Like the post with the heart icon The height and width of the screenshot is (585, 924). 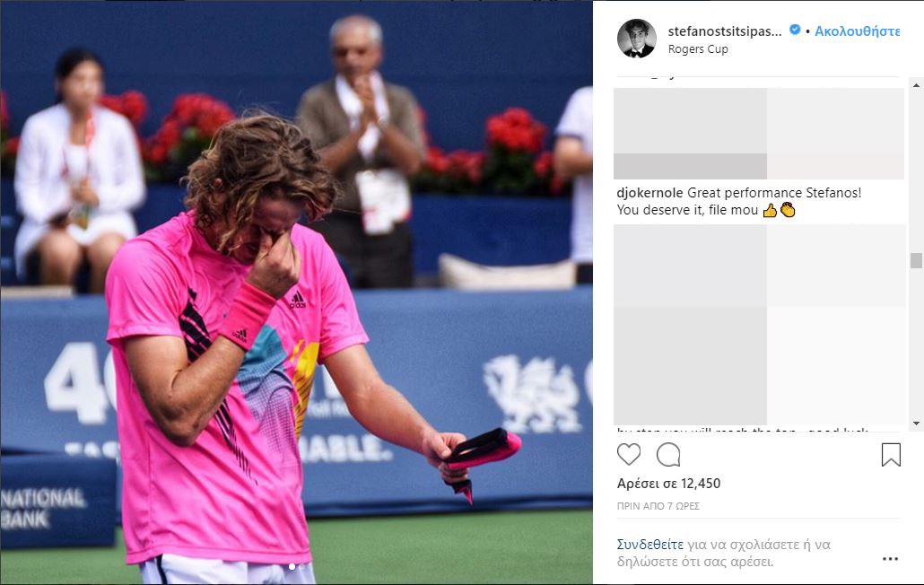[629, 454]
